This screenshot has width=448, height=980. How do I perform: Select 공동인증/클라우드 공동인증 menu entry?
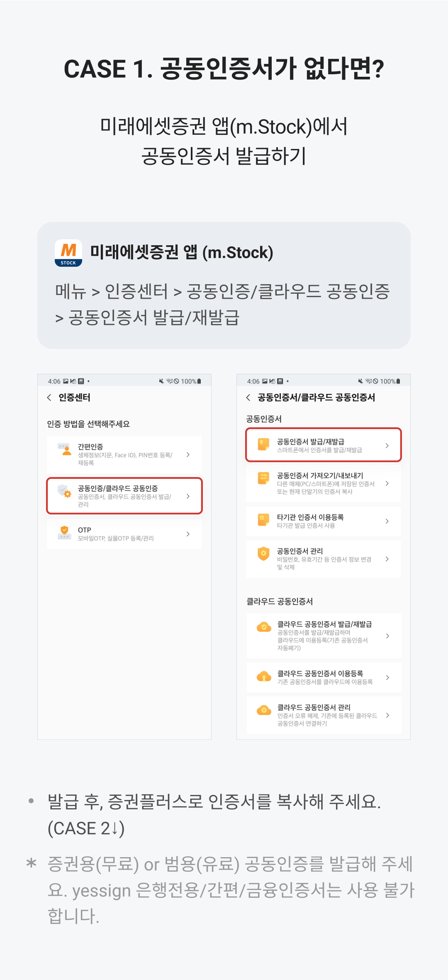[x=124, y=496]
